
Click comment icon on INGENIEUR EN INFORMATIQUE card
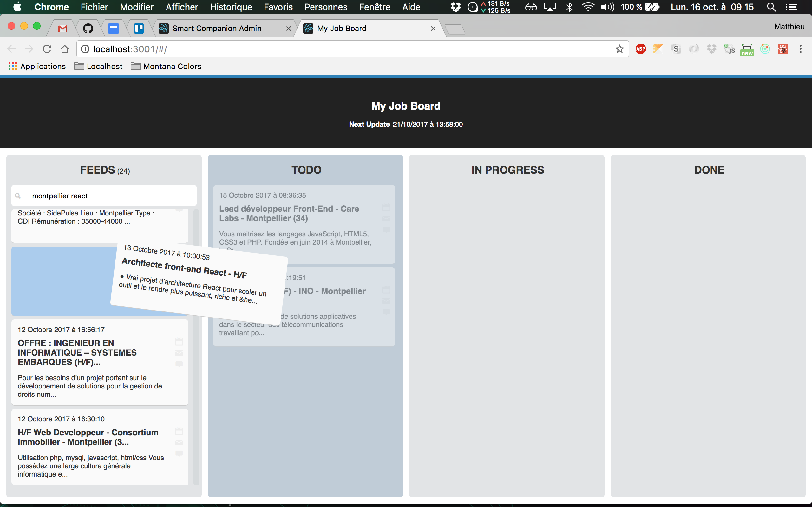tap(179, 364)
